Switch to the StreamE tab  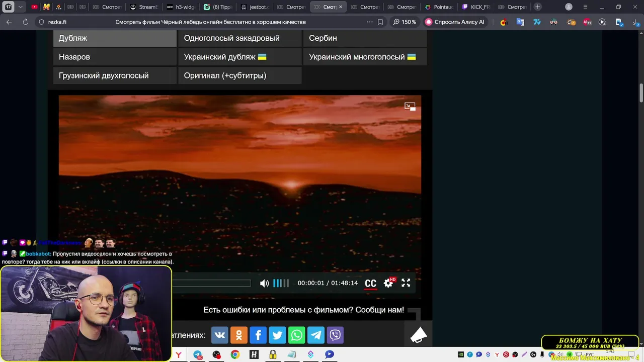(144, 7)
